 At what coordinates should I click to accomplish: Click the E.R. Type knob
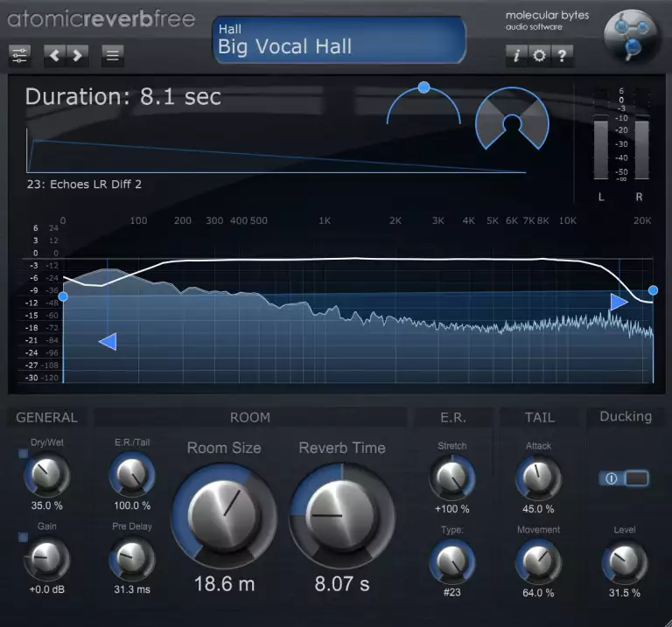click(x=451, y=560)
